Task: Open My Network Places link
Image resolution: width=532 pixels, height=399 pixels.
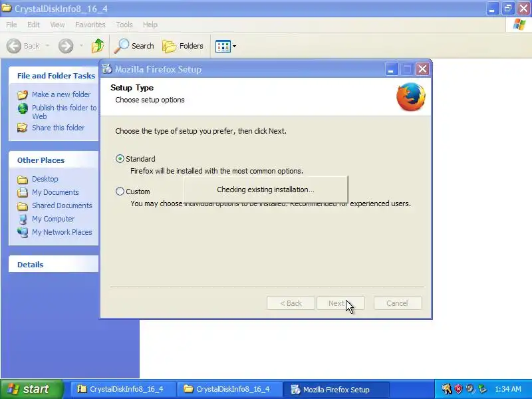Action: [x=62, y=232]
